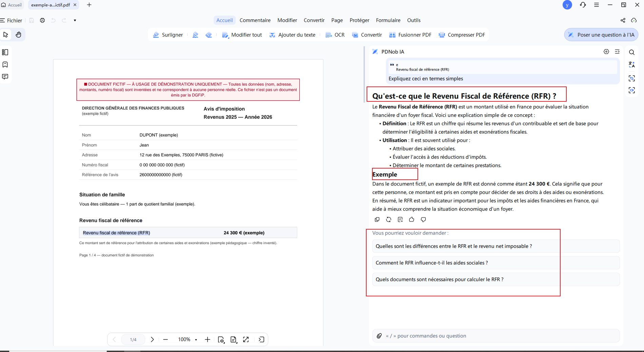Open a new tab with plus
The height and width of the screenshot is (352, 644).
[89, 5]
